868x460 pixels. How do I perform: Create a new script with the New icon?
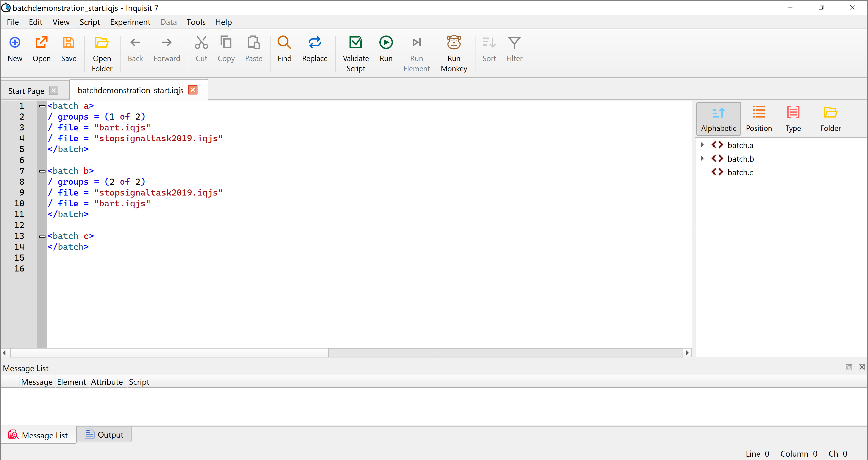click(x=15, y=43)
